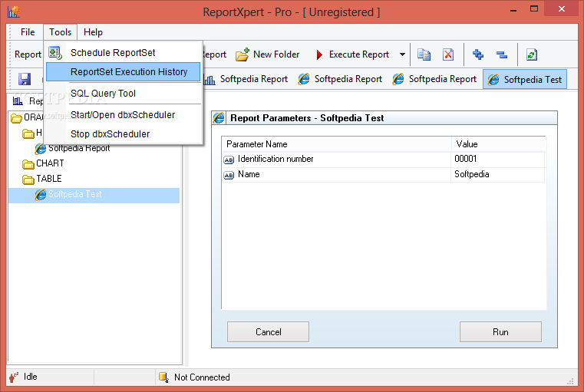Viewport: 584px width, 392px height.
Task: Click the Softpedia value cell
Action: 497,175
